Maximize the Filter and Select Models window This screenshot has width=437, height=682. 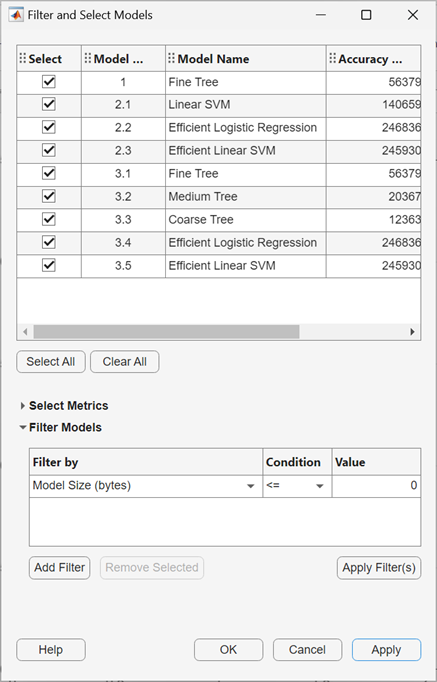click(x=366, y=15)
